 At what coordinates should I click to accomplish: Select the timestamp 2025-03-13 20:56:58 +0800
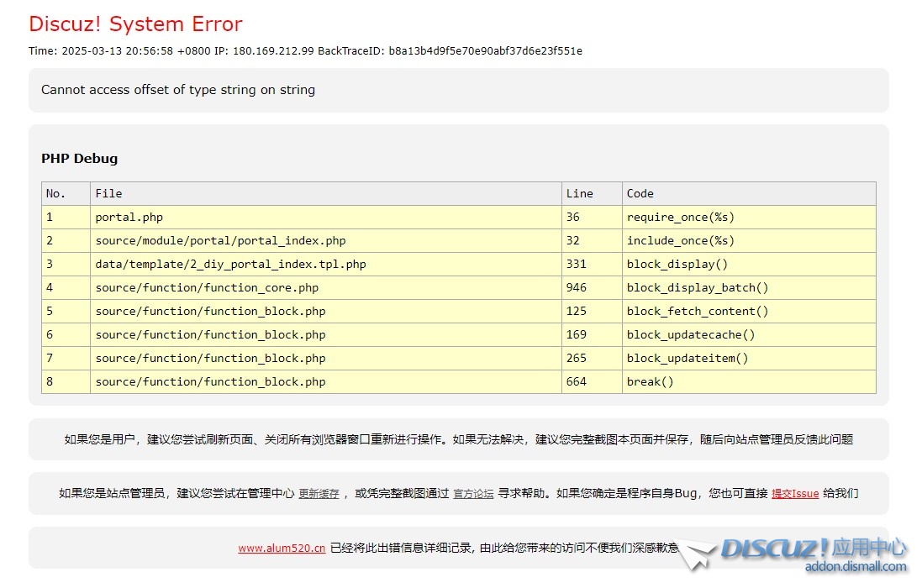pos(136,51)
